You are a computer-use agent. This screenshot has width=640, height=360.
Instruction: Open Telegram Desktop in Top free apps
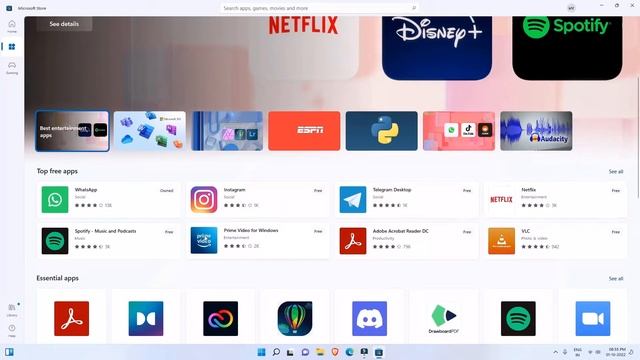(x=407, y=200)
